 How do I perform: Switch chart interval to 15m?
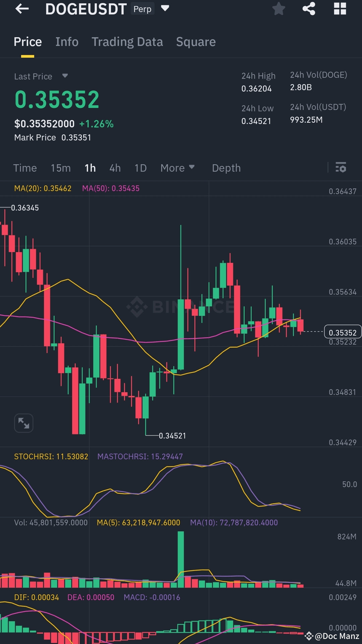tap(61, 168)
